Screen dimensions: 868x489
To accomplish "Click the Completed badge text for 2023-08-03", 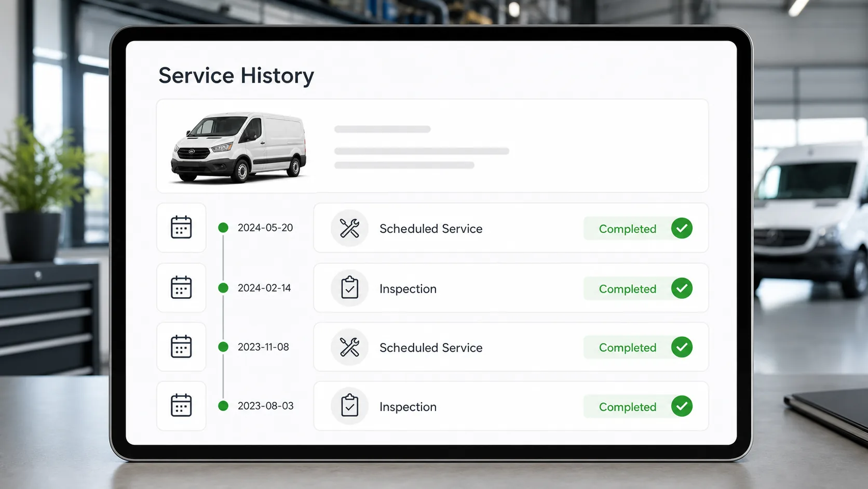I will tap(628, 407).
